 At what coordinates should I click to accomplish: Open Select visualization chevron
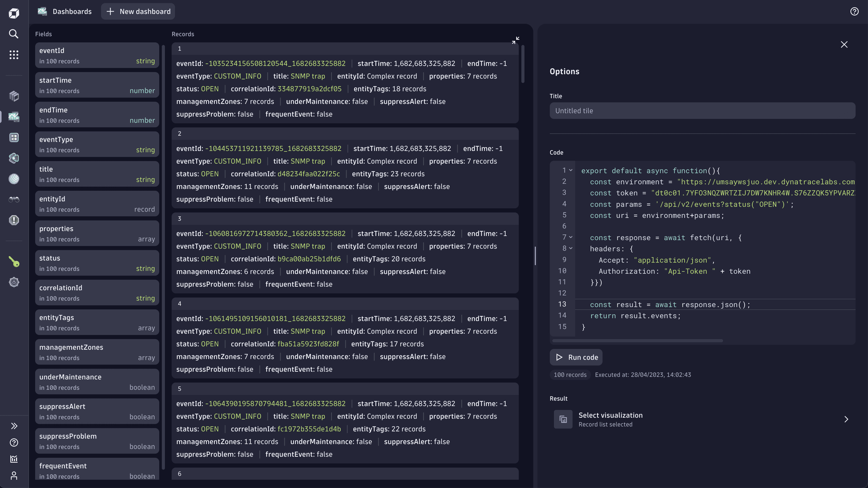tap(846, 419)
